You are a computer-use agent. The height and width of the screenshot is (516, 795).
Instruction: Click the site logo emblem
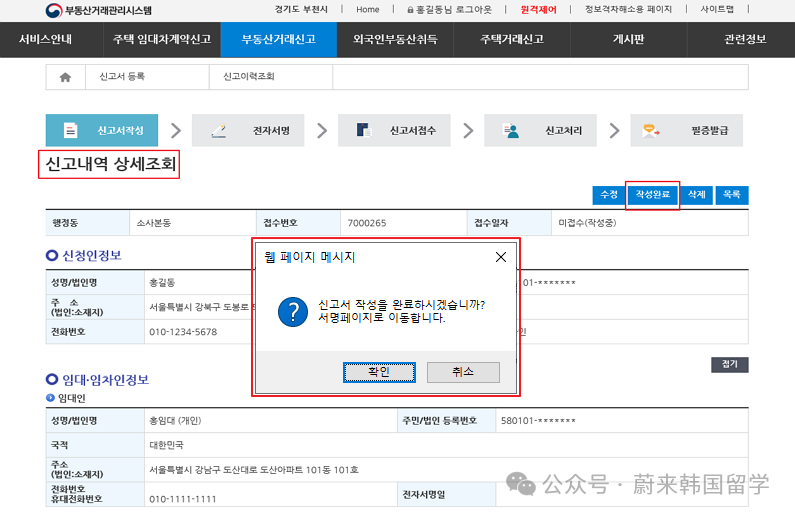54,10
